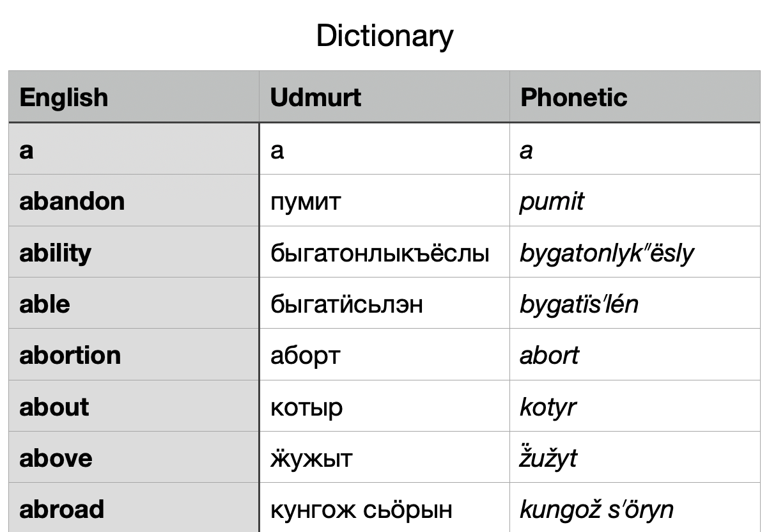Click the English cell "abandon"
This screenshot has height=532, width=776.
coord(72,201)
